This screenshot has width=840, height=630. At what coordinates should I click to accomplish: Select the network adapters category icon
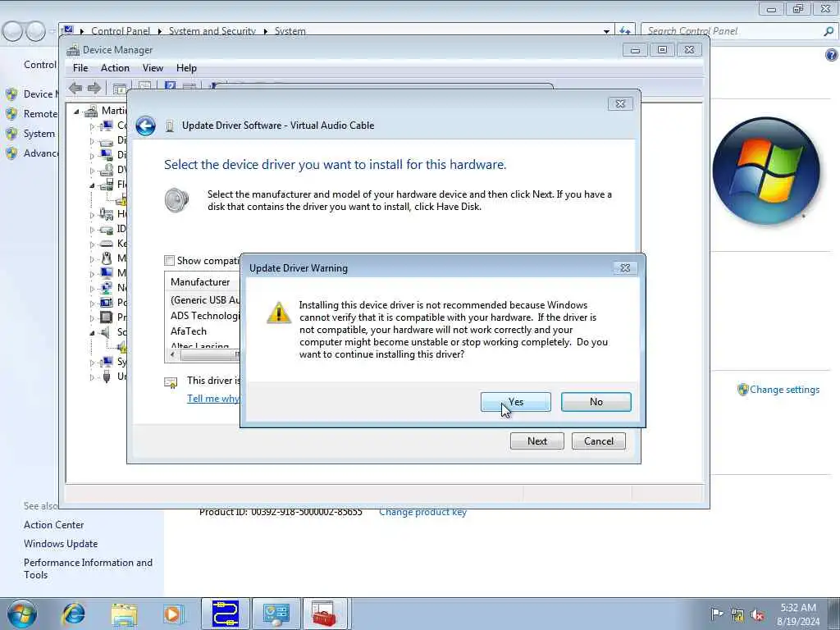(x=106, y=288)
